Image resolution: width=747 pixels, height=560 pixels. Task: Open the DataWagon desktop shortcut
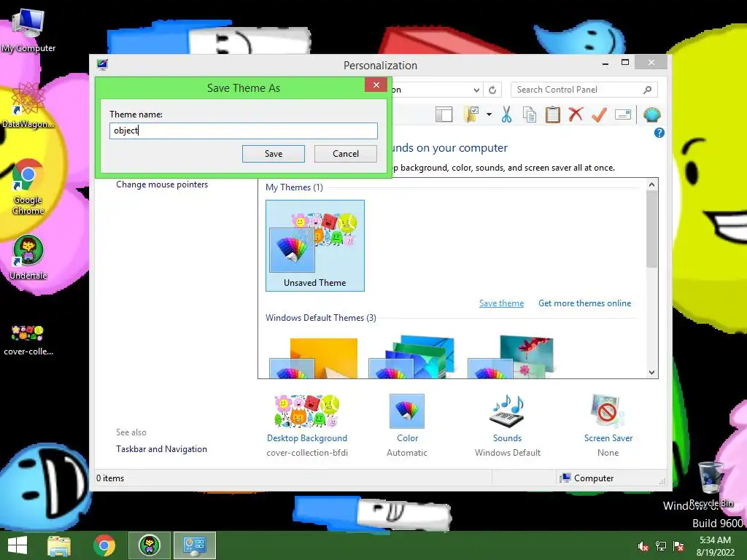pos(28,106)
